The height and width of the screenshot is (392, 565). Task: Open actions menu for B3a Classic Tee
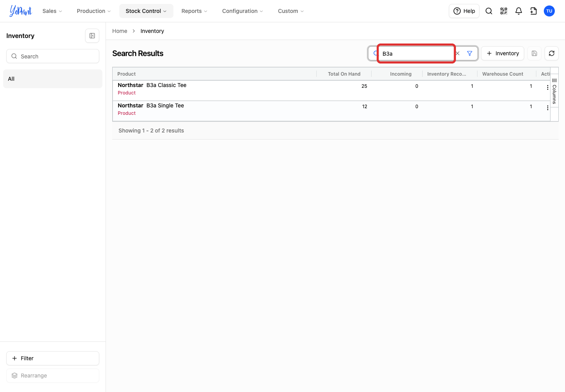click(x=548, y=87)
